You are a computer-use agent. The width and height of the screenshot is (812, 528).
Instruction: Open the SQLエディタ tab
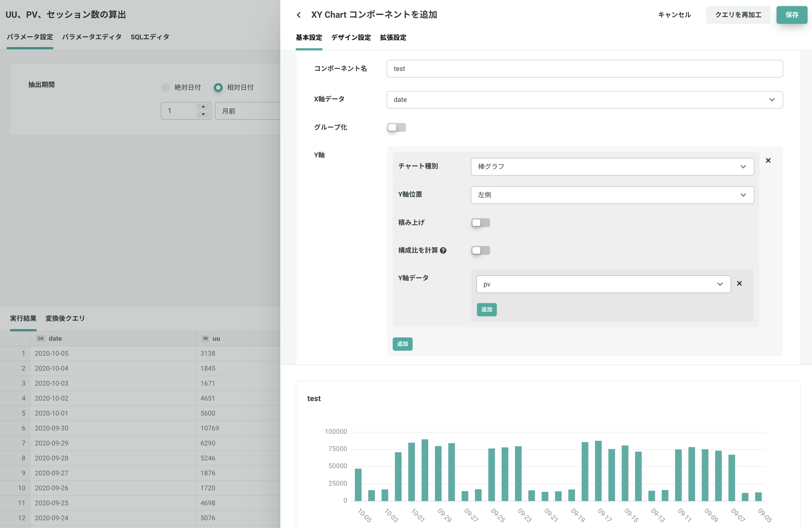coord(150,37)
